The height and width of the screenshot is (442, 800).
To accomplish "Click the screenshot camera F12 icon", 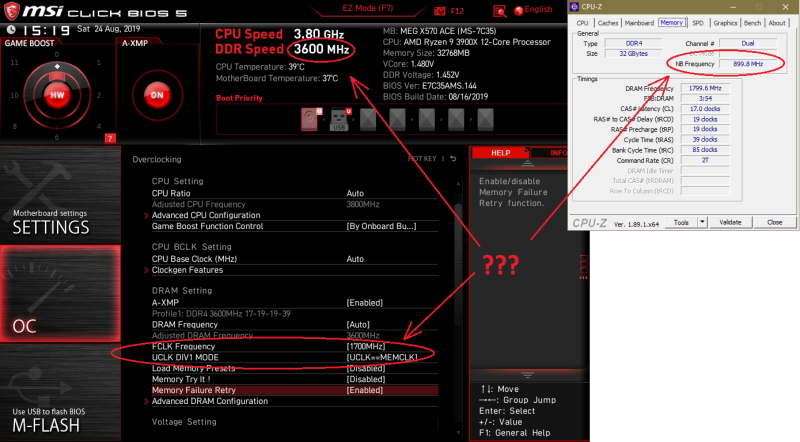I will [x=439, y=11].
